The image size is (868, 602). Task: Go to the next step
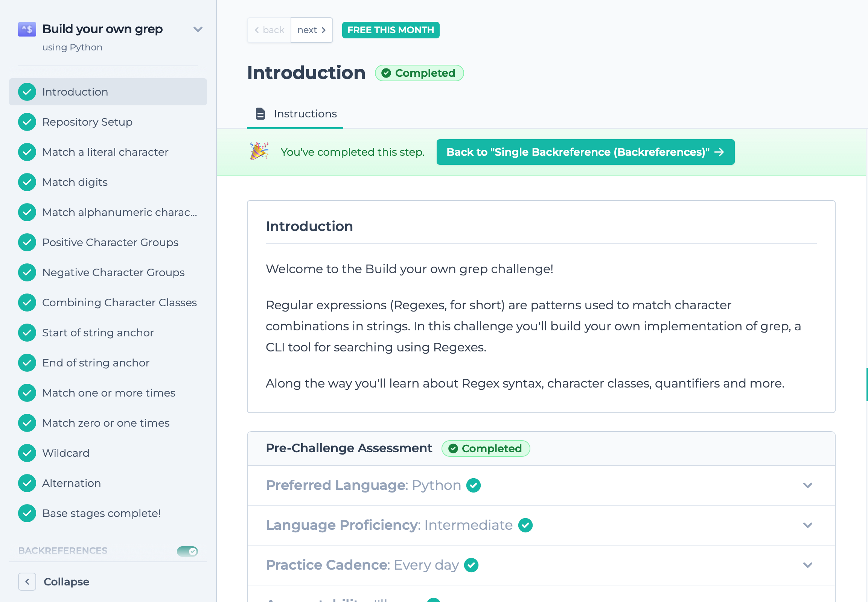point(311,30)
